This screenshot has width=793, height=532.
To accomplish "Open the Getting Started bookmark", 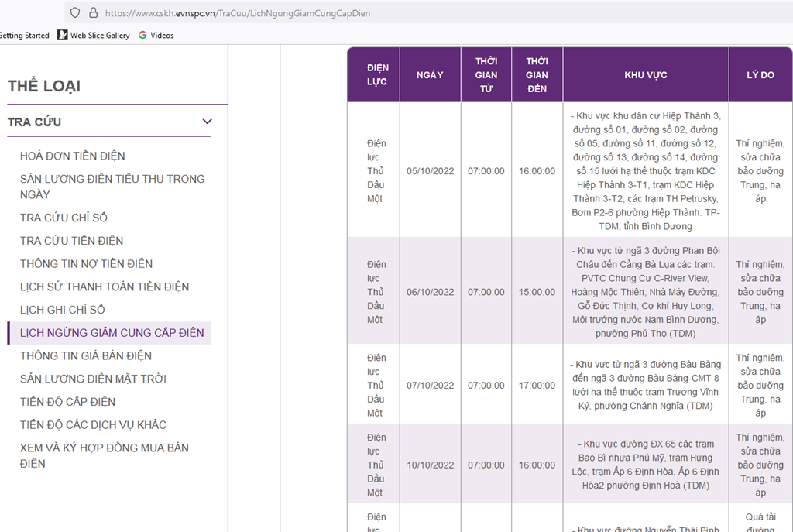I will click(24, 36).
